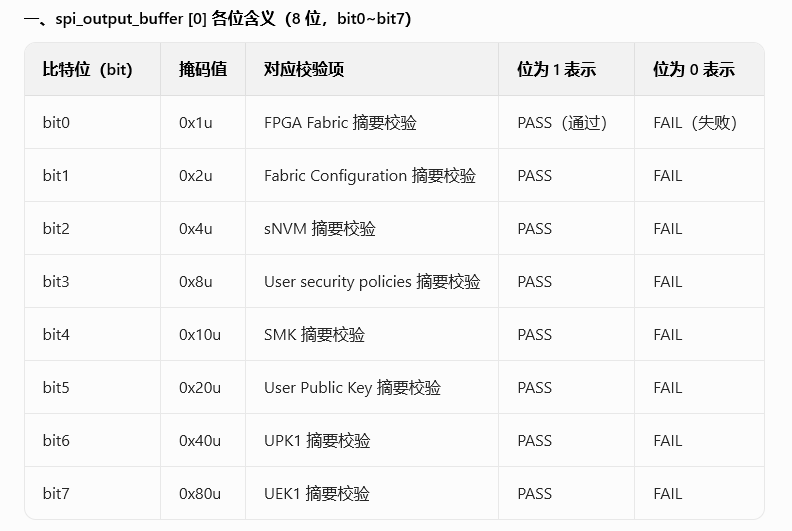Select the 0x40u mask value
Viewport: 792px width, 531px height.
pyautogui.click(x=200, y=441)
